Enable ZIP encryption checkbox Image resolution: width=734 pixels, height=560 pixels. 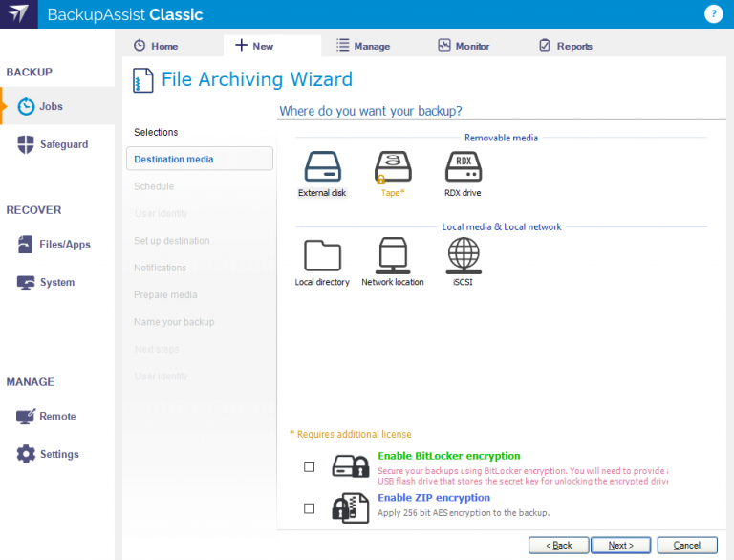point(309,508)
